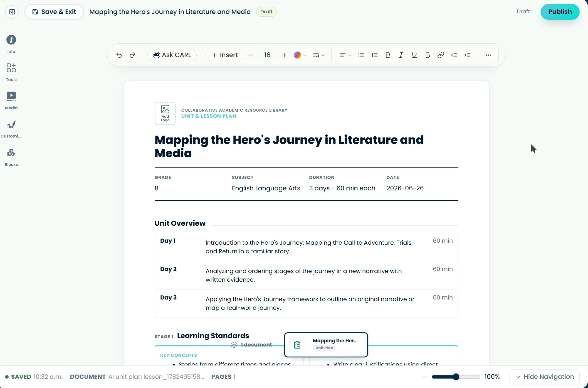Click the Day 3 description text
The height and width of the screenshot is (388, 588).
(x=310, y=303)
